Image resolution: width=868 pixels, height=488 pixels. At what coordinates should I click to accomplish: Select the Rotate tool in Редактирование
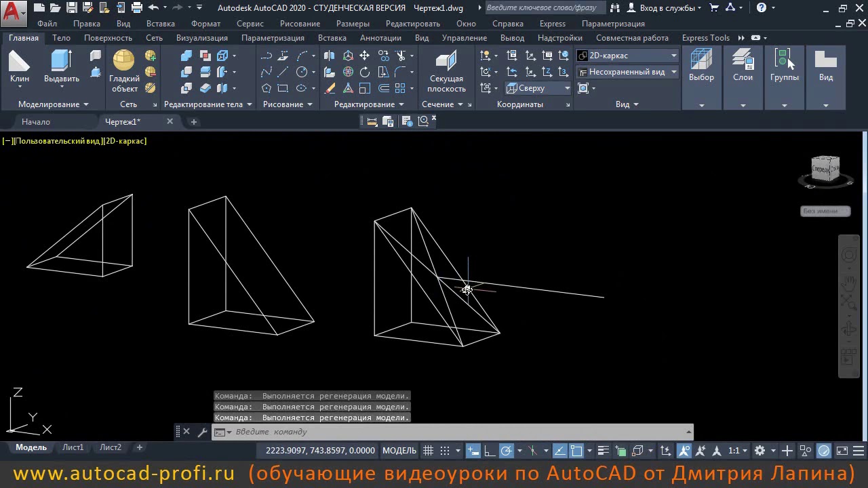click(x=365, y=72)
